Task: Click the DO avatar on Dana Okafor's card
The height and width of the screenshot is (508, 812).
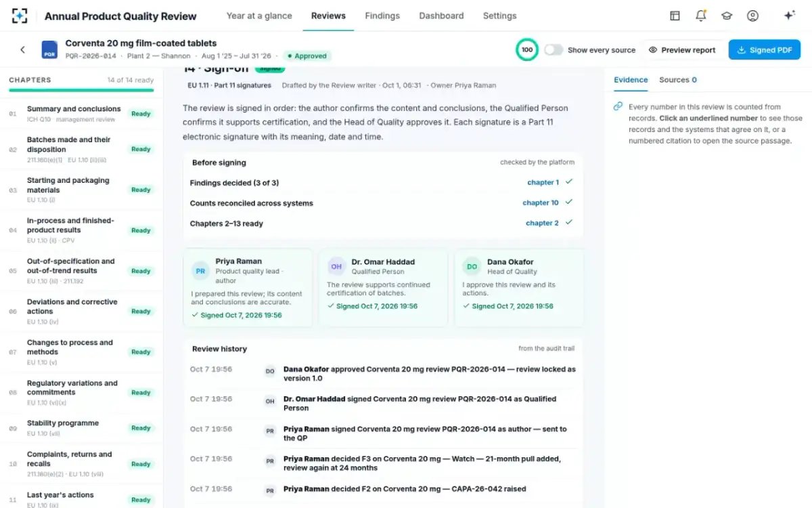Action: tap(472, 267)
